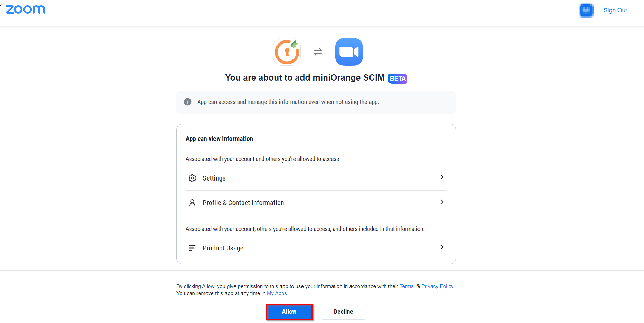
Task: Click the miniOrange app logo
Action: (287, 52)
